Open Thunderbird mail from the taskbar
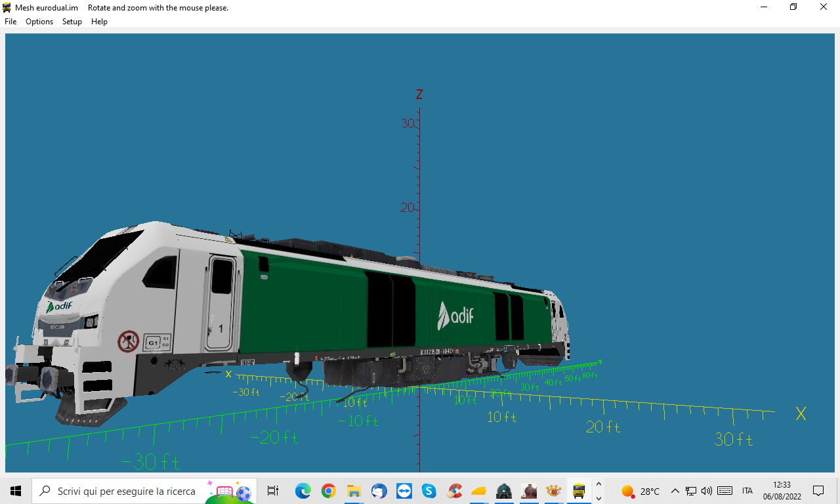The width and height of the screenshot is (840, 504). coord(379,491)
